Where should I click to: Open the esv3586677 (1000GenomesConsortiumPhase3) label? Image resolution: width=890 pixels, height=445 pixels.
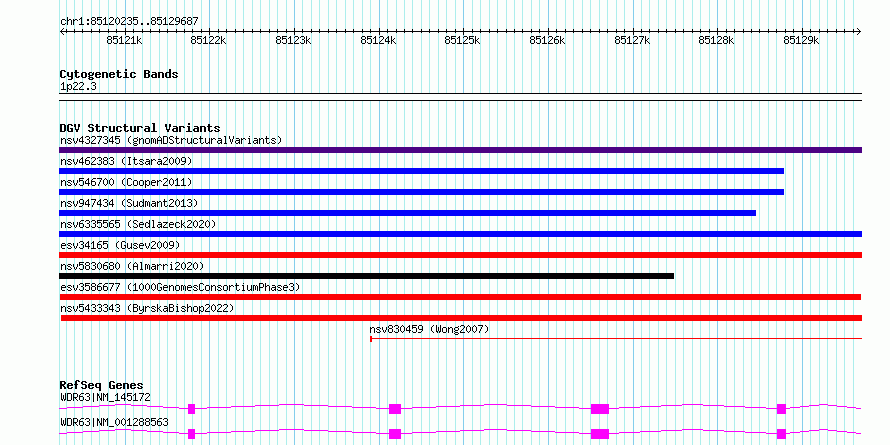pyautogui.click(x=180, y=287)
